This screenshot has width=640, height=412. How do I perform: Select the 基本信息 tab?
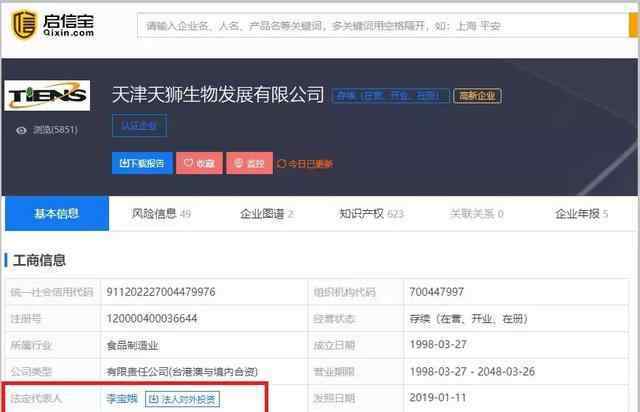[x=57, y=214]
